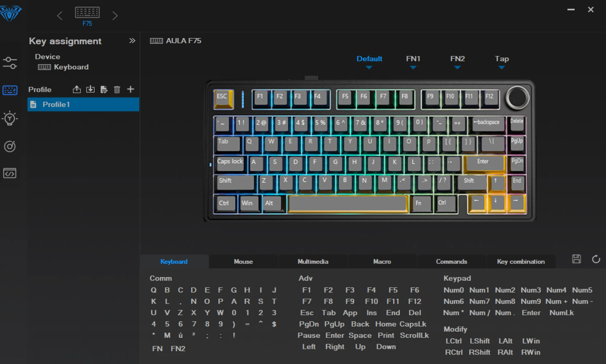
Task: Delete the current profile
Action: pos(117,90)
